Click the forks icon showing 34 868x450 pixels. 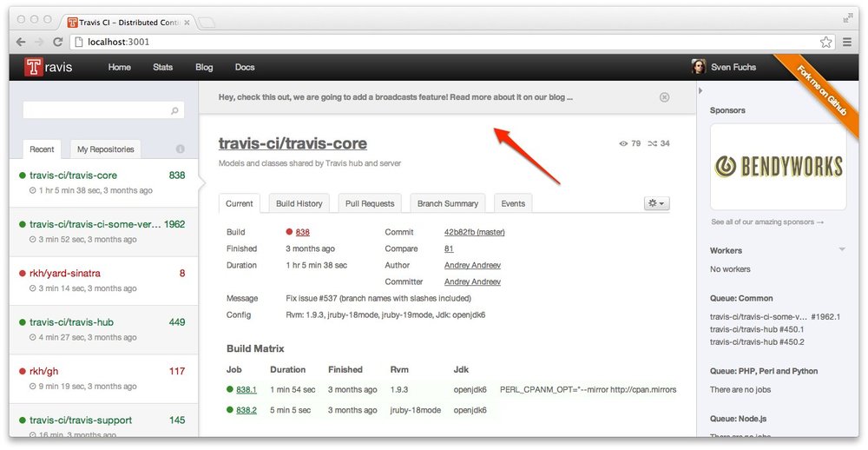652,143
